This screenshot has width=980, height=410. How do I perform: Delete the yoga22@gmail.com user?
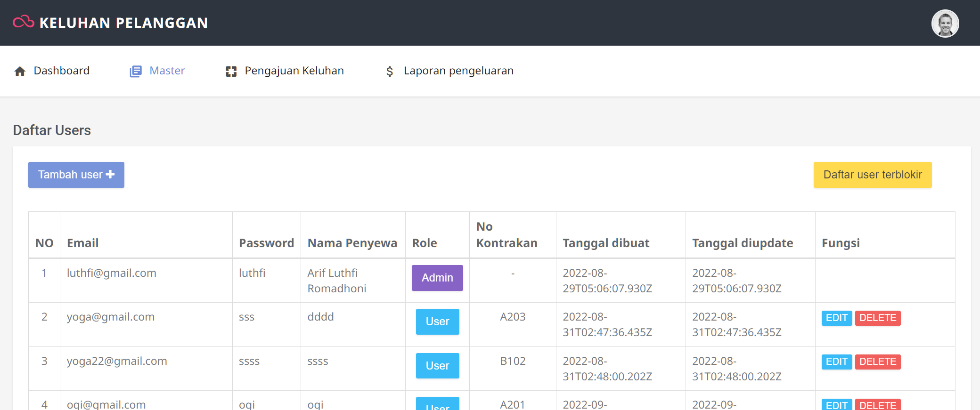point(878,362)
